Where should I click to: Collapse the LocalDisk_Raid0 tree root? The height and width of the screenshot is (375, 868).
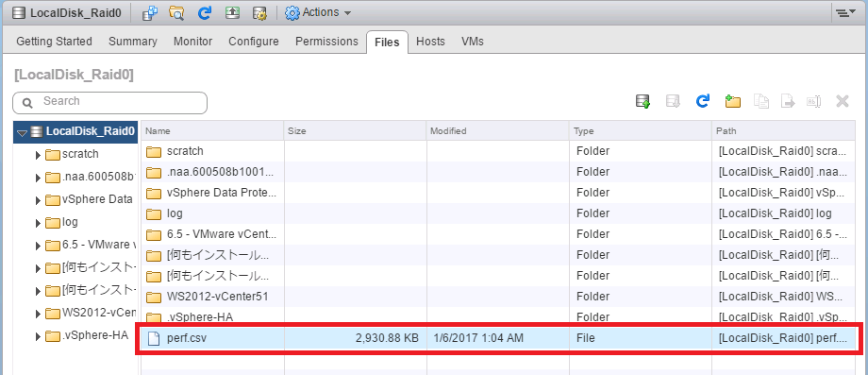[x=22, y=132]
